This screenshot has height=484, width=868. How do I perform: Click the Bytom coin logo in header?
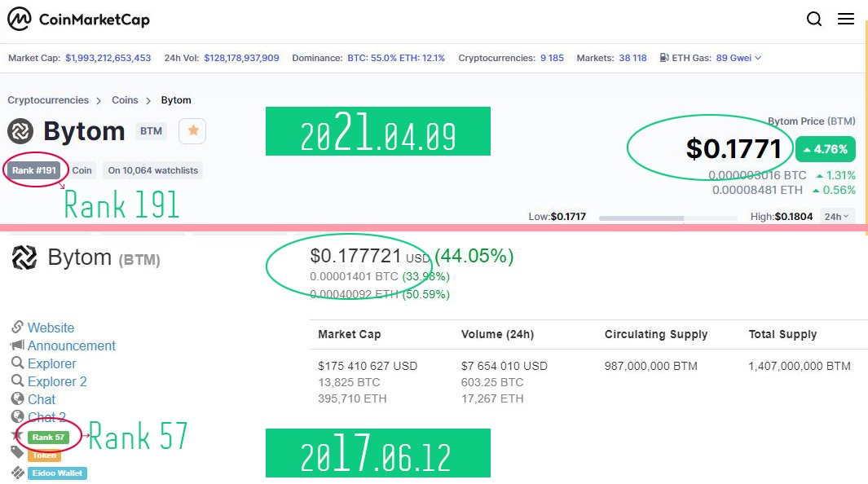point(20,131)
